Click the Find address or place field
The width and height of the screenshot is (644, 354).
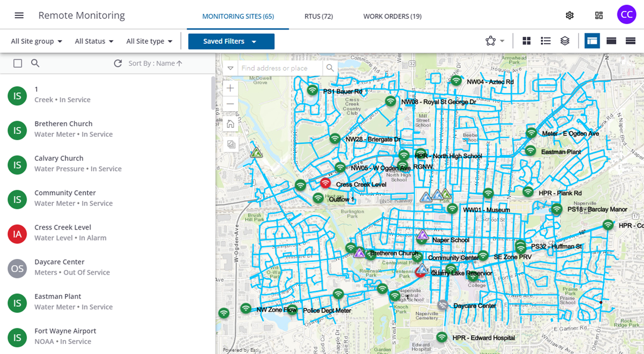(280, 68)
